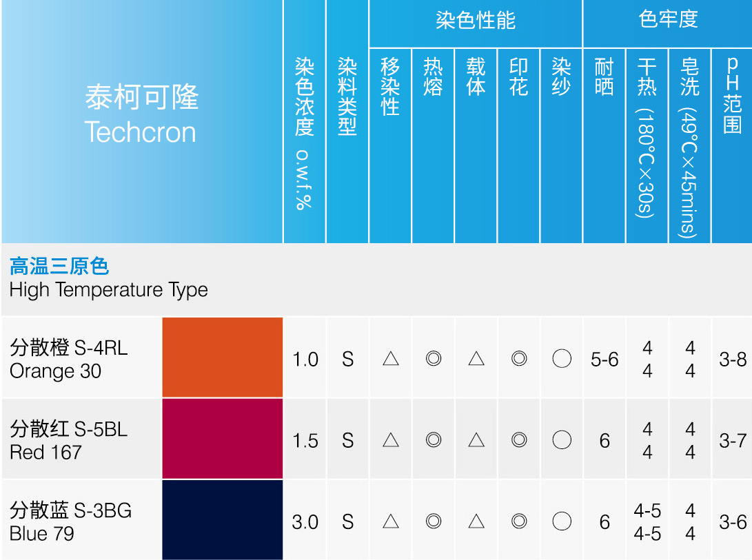Click the 耐晒 column header

point(604,77)
